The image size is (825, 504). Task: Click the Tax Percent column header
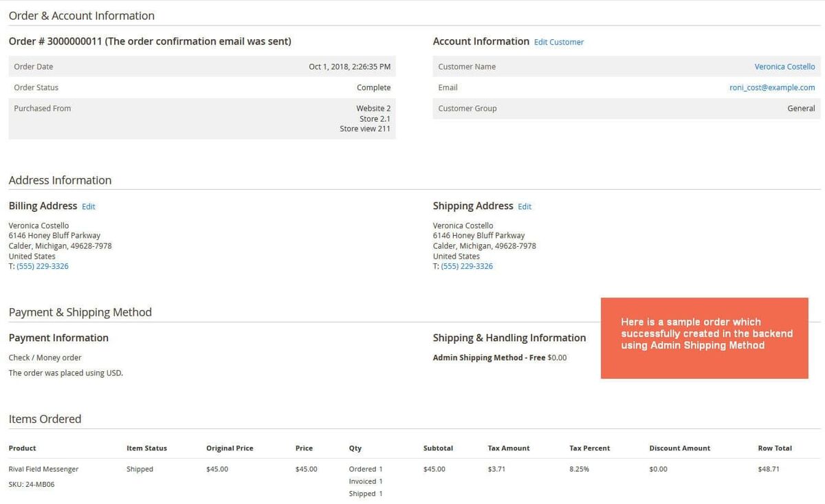pos(589,448)
